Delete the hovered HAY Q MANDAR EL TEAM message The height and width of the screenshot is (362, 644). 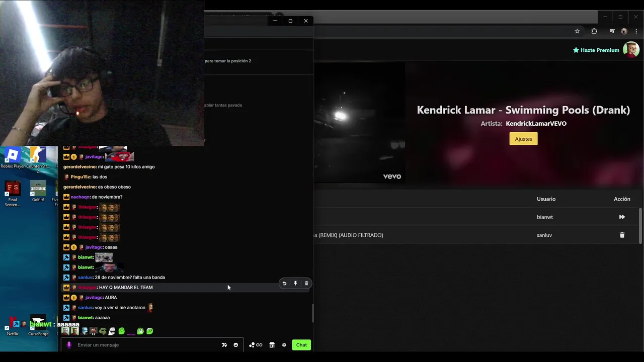pos(306,284)
